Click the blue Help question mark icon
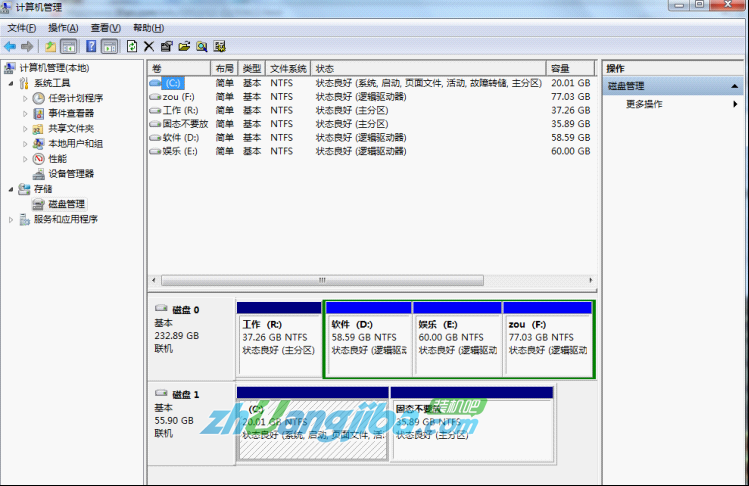Screen dimensions: 749x486 click(x=91, y=46)
